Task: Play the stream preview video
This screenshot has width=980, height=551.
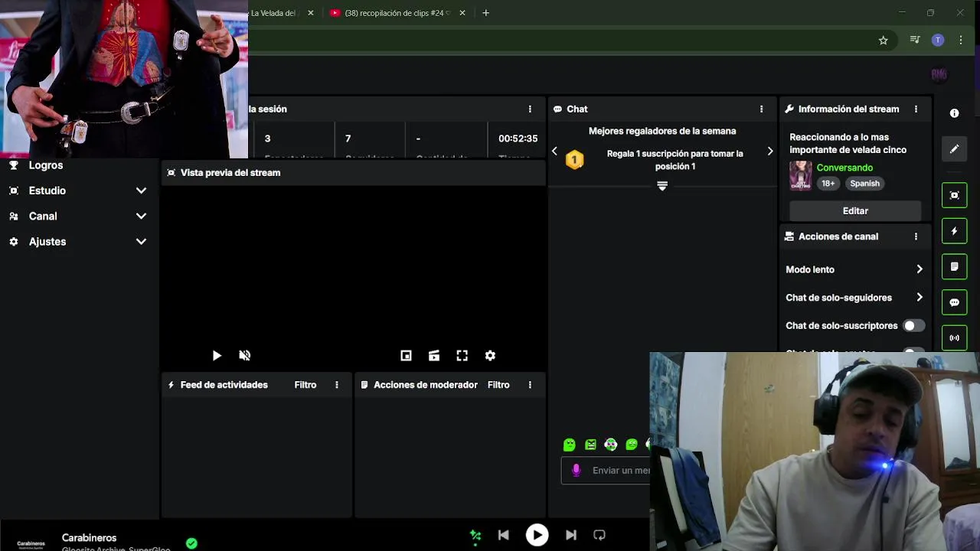Action: click(217, 356)
